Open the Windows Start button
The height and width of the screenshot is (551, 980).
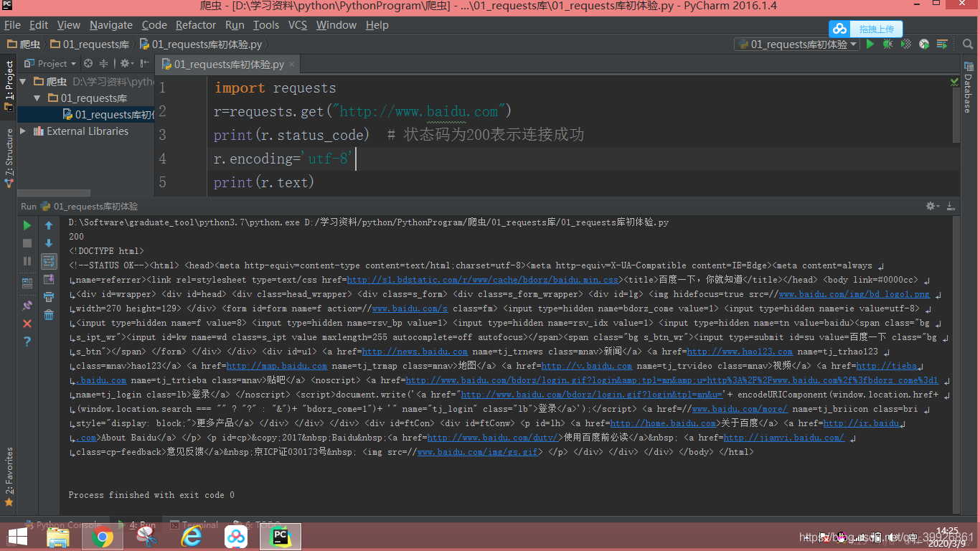coord(17,537)
